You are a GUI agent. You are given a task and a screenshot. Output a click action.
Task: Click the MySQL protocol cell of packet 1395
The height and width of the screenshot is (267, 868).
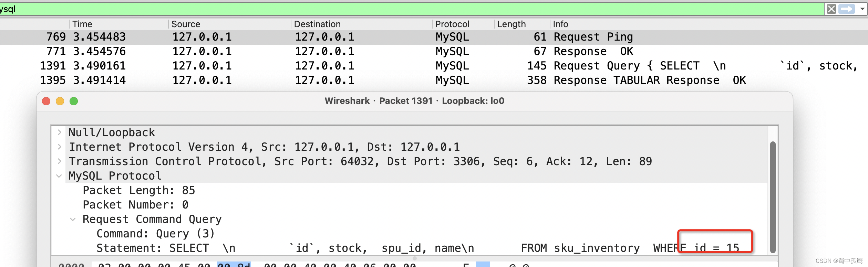[x=452, y=81]
